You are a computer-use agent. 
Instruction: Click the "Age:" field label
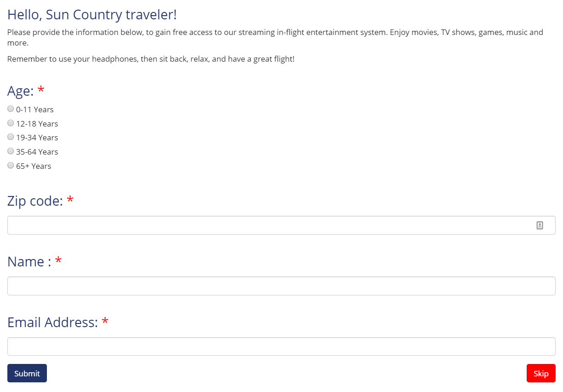point(20,91)
